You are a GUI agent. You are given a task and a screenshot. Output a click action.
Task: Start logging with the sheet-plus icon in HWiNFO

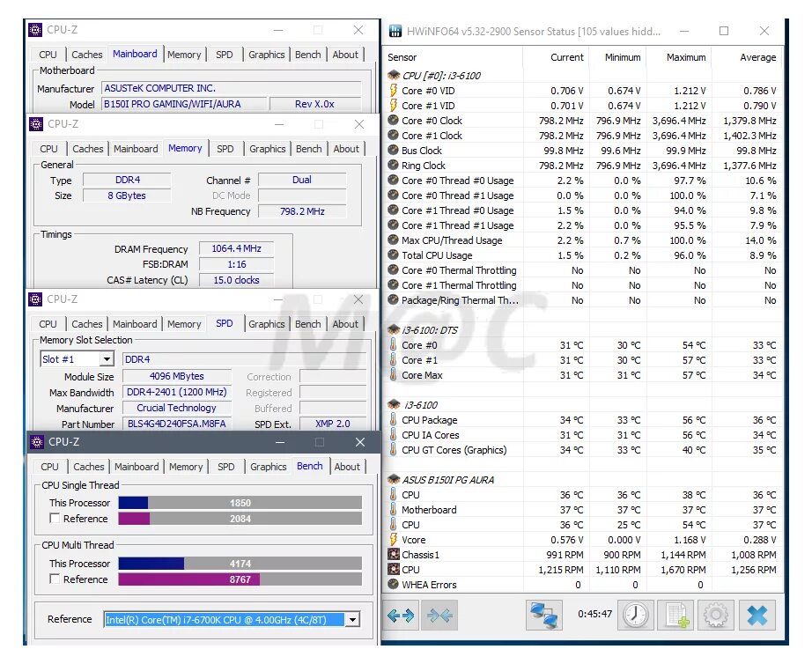[x=675, y=616]
